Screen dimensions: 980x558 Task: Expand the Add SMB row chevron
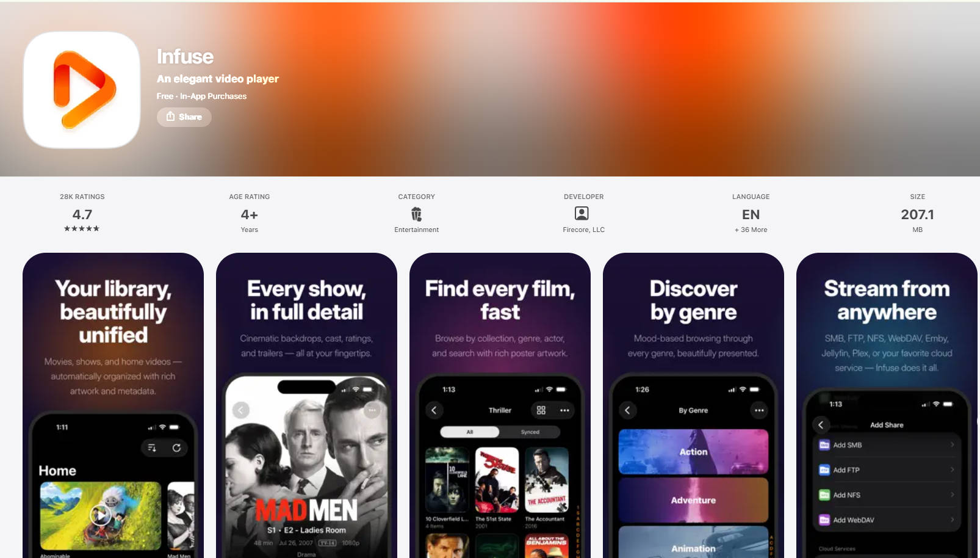pos(952,444)
